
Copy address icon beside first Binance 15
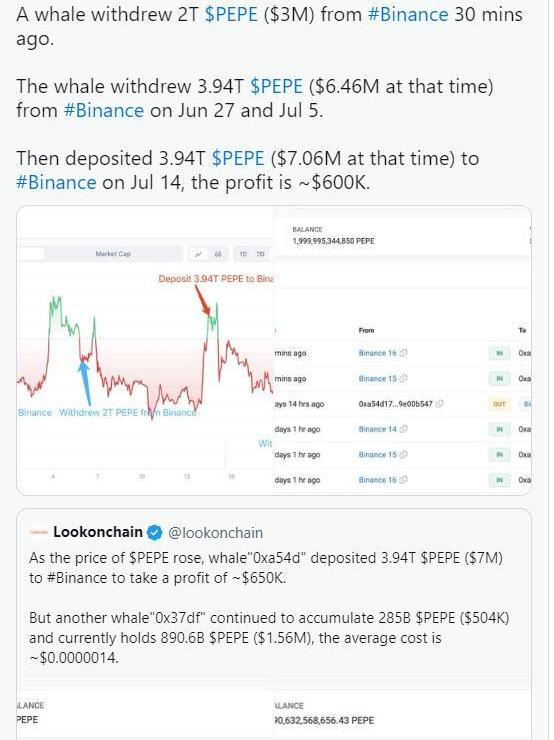(404, 378)
